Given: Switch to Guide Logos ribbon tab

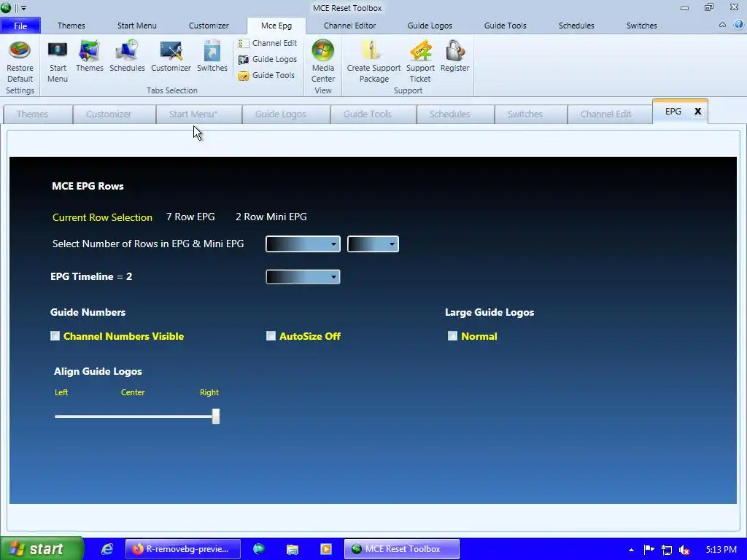Looking at the screenshot, I should pos(430,26).
